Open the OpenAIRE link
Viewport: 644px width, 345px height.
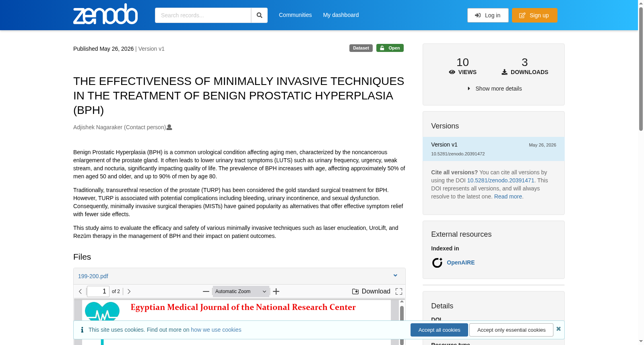point(460,262)
